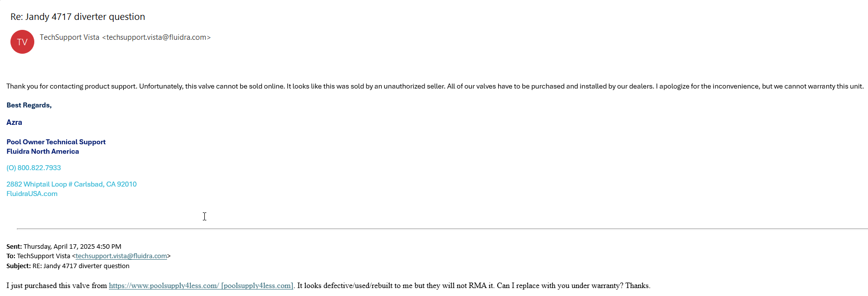Click the email subject heading Re: Jandy 4717
The width and height of the screenshot is (868, 296).
point(78,17)
